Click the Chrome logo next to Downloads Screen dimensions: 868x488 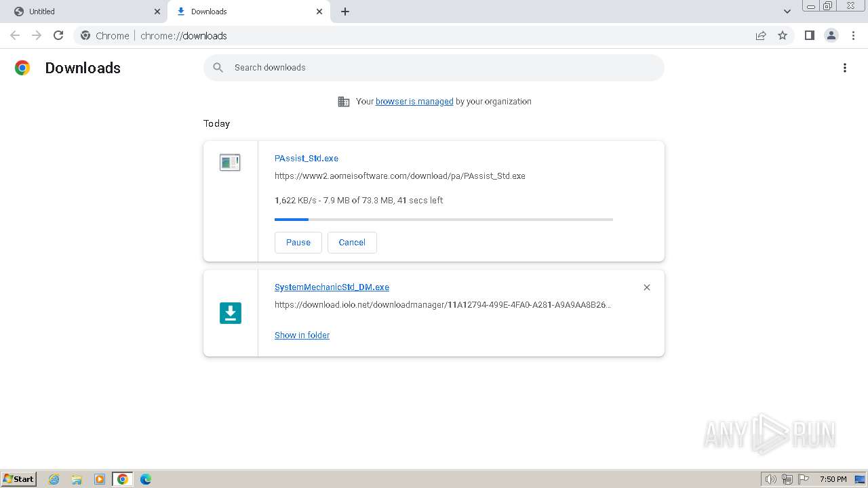click(x=22, y=68)
